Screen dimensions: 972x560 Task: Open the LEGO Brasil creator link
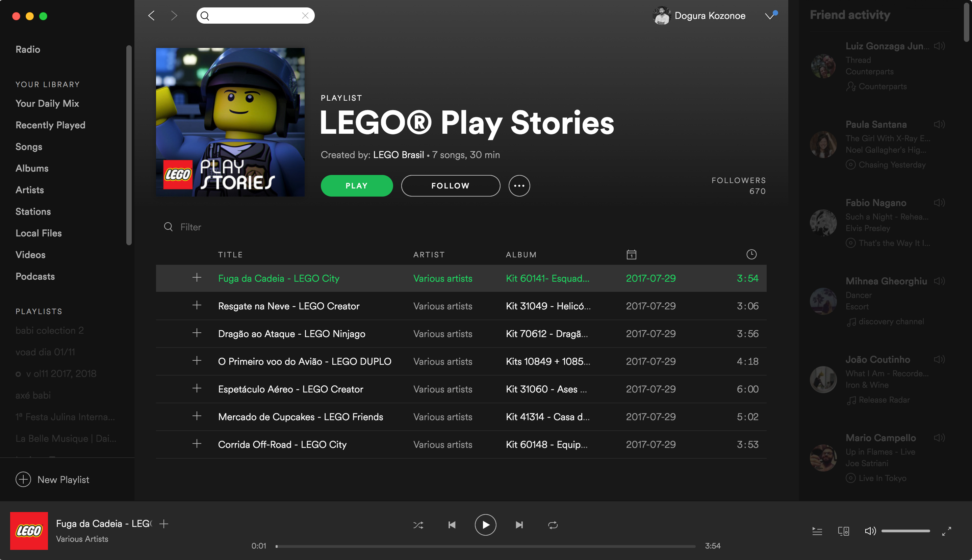(398, 155)
